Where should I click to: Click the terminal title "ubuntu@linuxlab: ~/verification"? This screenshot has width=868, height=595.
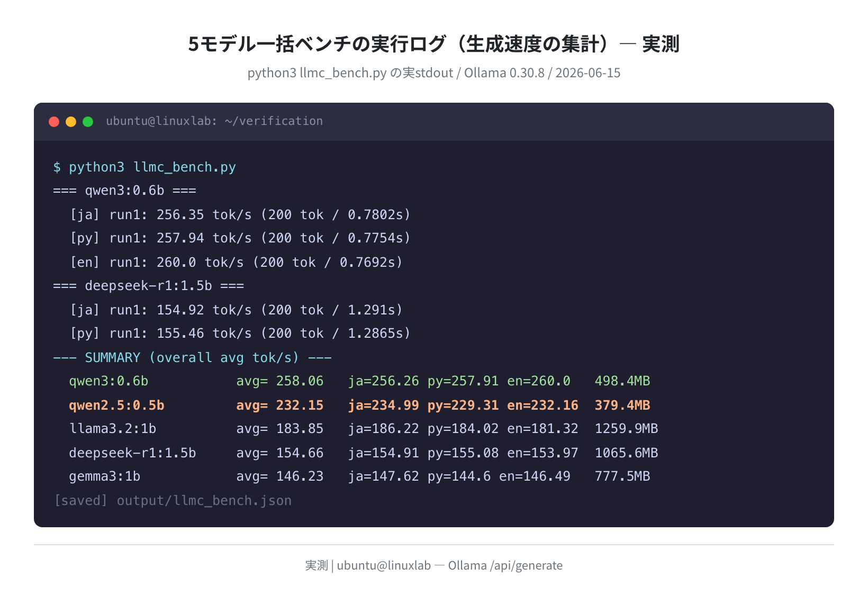[214, 121]
